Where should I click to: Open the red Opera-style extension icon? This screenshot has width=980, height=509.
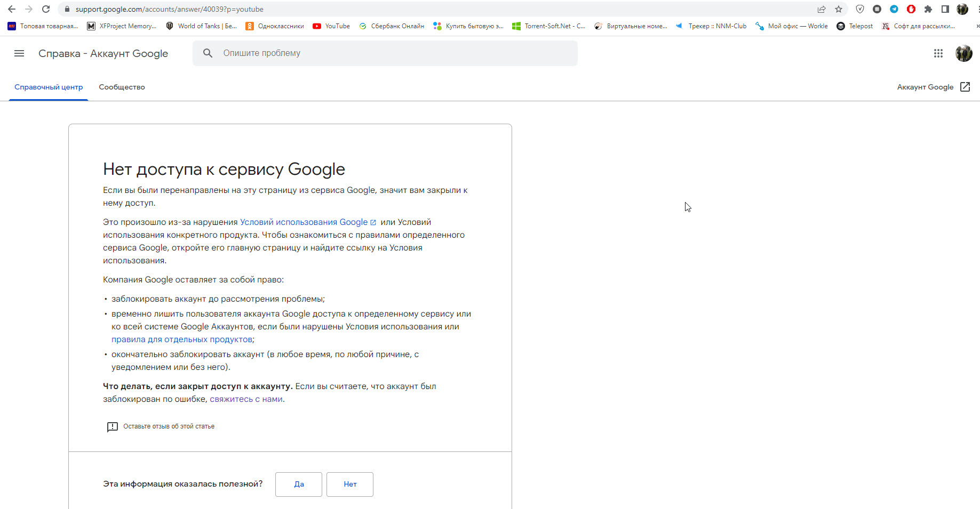tap(911, 9)
